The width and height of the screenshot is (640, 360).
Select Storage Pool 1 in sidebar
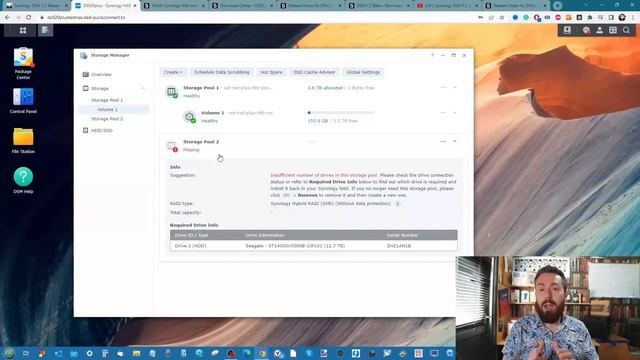pyautogui.click(x=107, y=100)
